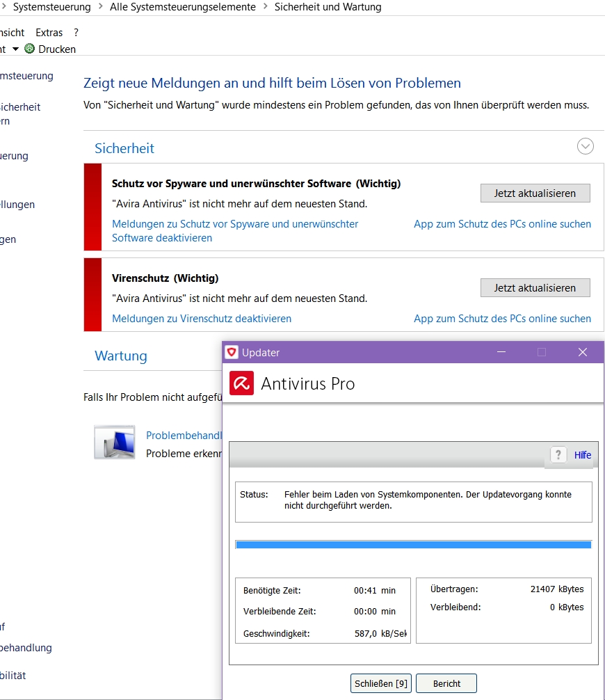Click the main heading Zeigt neue Meldungen an

pos(272,83)
